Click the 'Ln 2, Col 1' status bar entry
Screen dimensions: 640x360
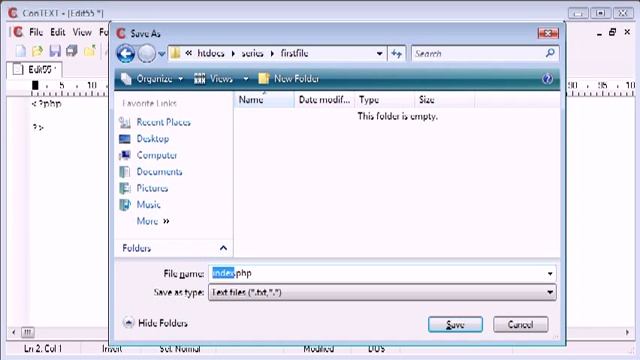(x=43, y=349)
